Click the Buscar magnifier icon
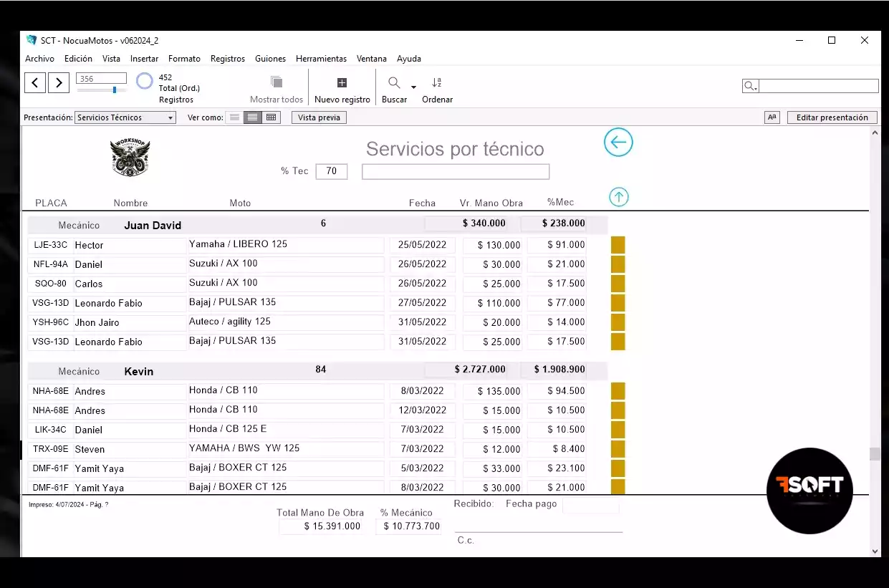Viewport: 889px width, 588px height. coord(394,83)
